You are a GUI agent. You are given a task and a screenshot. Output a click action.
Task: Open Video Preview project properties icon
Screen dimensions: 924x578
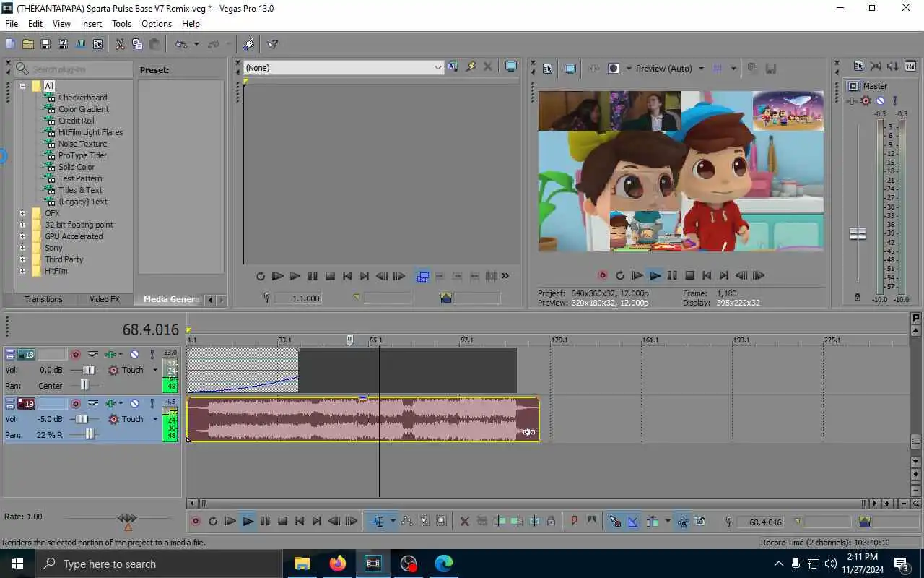[547, 69]
